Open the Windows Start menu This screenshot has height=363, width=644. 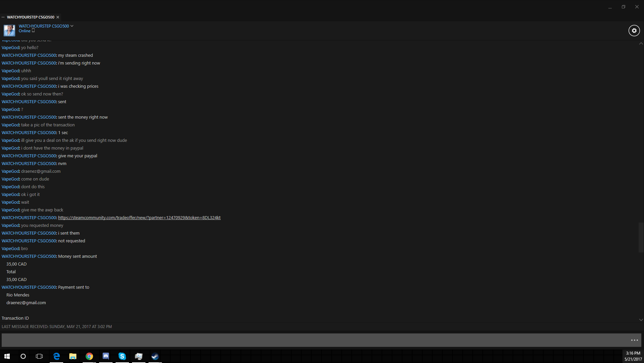pos(7,356)
